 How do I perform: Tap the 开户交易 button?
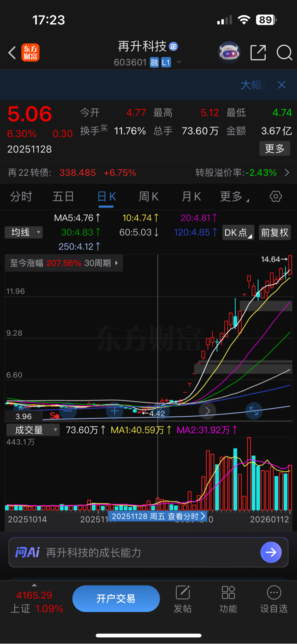[116, 599]
